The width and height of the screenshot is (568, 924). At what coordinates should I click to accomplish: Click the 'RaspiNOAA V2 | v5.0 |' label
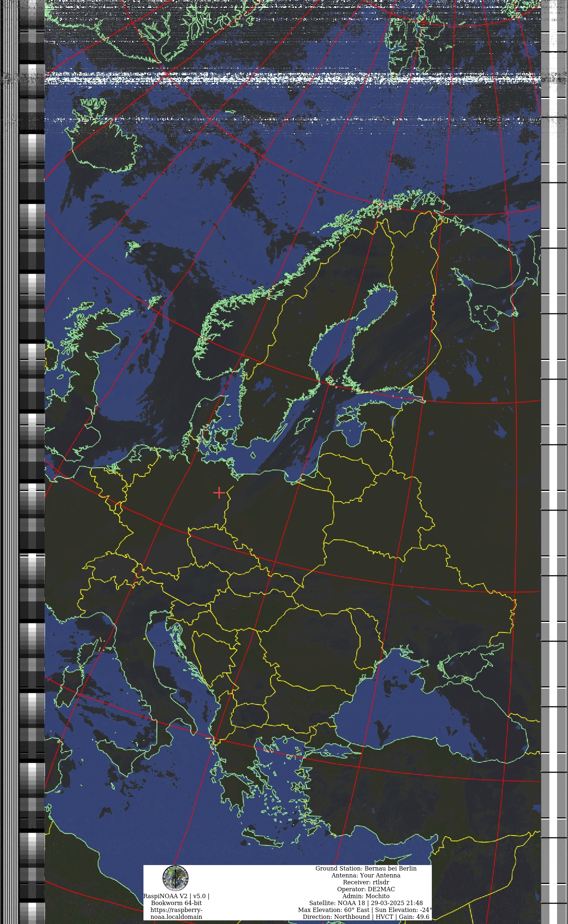pyautogui.click(x=176, y=896)
